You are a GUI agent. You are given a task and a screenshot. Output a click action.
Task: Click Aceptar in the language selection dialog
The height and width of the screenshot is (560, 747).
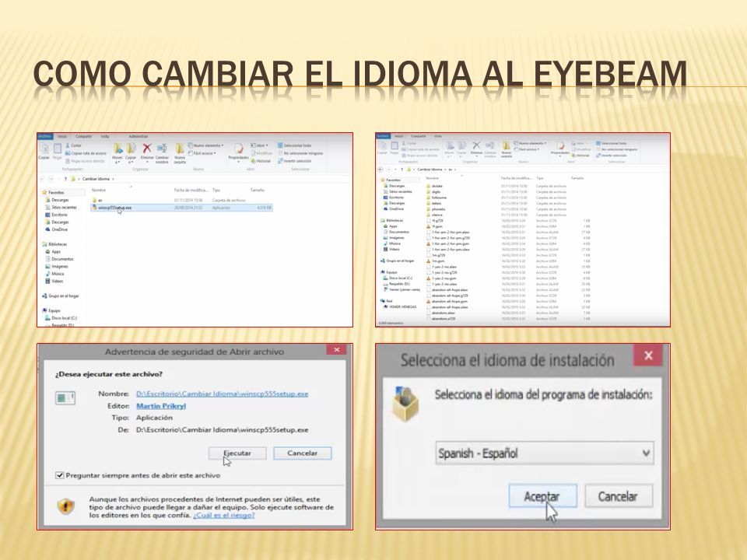(542, 496)
